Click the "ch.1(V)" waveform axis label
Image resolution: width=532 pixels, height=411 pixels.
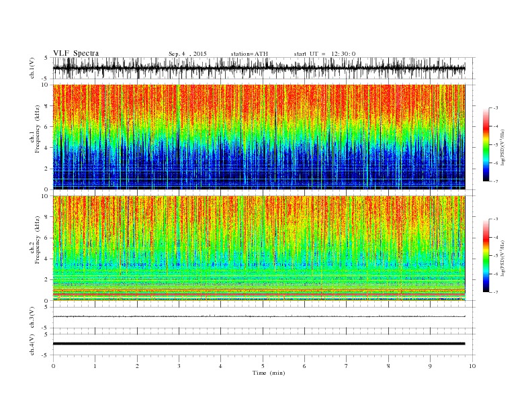tap(32, 68)
